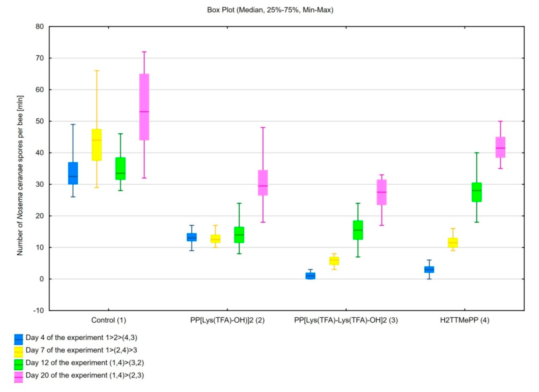Click the Box Plot chart title
Screen dimensions: 539x392
point(270,10)
